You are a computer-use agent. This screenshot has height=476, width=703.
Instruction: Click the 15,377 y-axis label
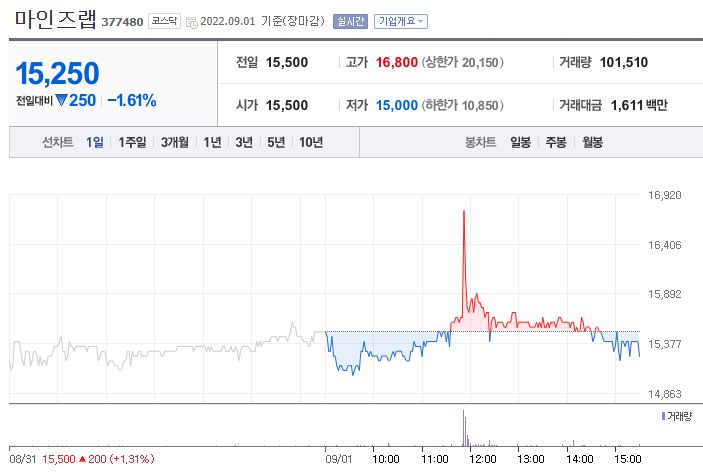(x=664, y=344)
